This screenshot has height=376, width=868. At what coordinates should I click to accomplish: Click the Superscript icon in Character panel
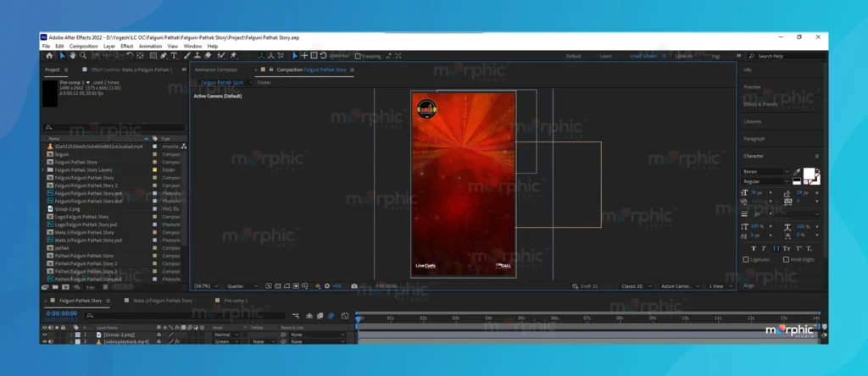click(798, 248)
